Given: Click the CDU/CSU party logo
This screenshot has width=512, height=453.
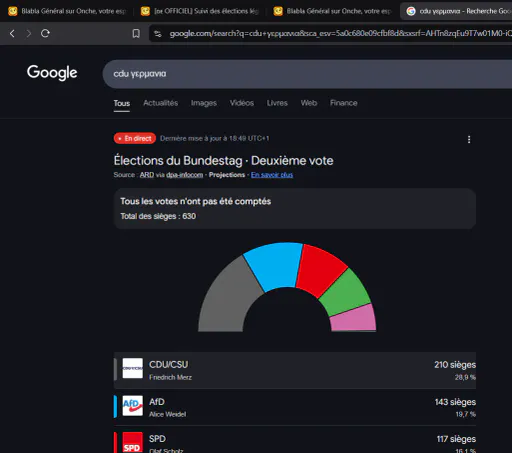Looking at the screenshot, I should [132, 368].
